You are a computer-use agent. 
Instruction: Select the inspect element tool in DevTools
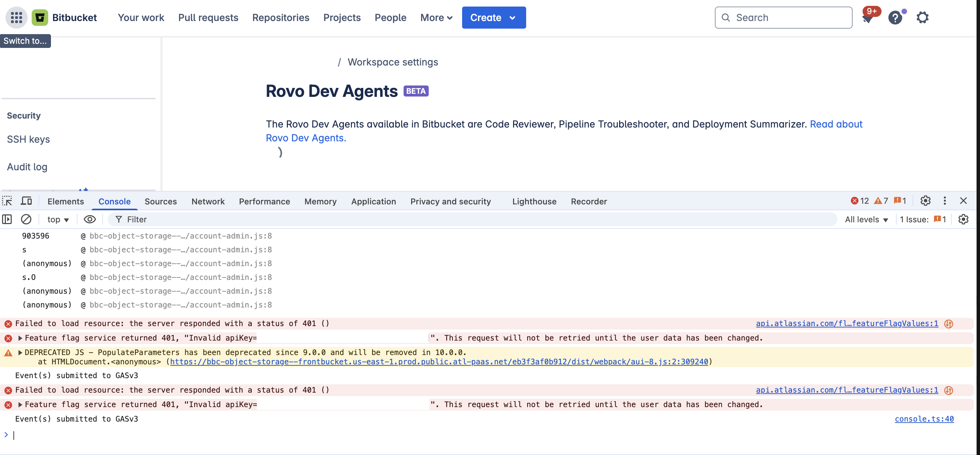pos(7,201)
